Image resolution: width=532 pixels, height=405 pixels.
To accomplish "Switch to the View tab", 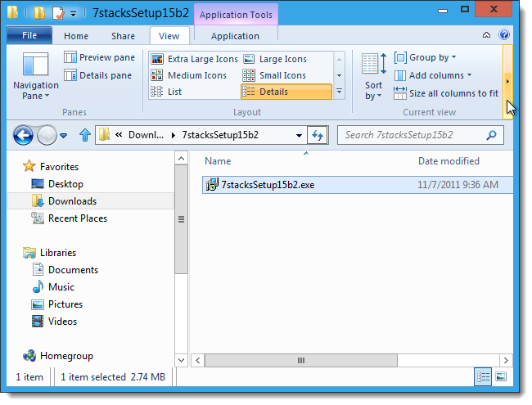I will pos(169,36).
